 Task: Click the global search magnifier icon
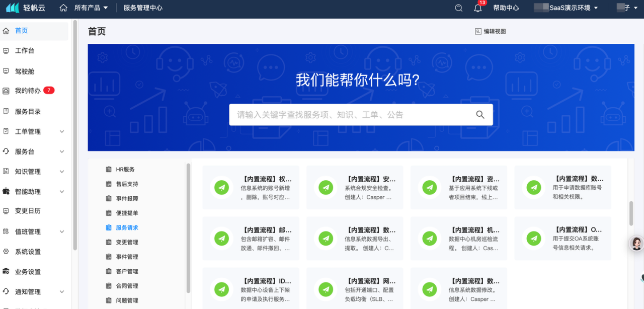tap(459, 8)
